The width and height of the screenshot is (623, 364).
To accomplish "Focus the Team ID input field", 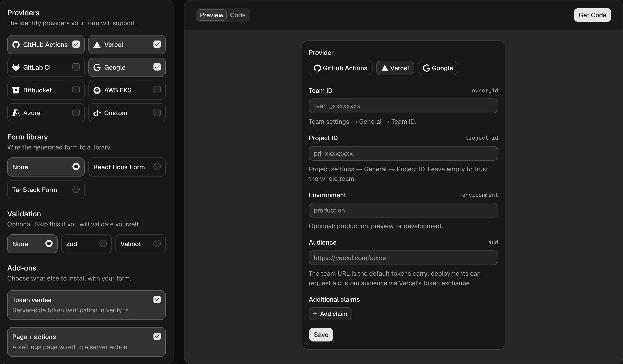I will (403, 106).
